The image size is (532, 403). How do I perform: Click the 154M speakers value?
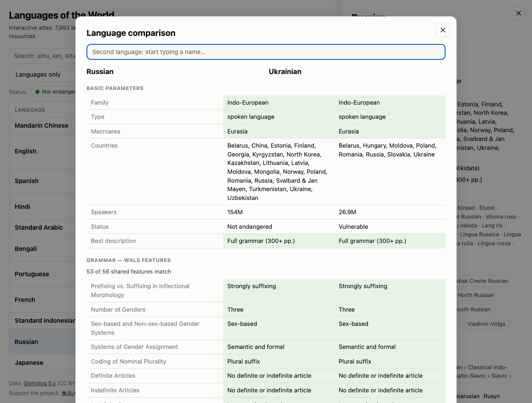(x=235, y=212)
